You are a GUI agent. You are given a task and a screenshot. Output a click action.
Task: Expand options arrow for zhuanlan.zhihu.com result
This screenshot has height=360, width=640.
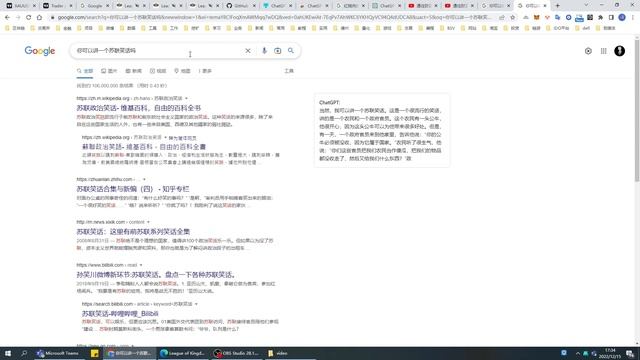tap(144, 179)
